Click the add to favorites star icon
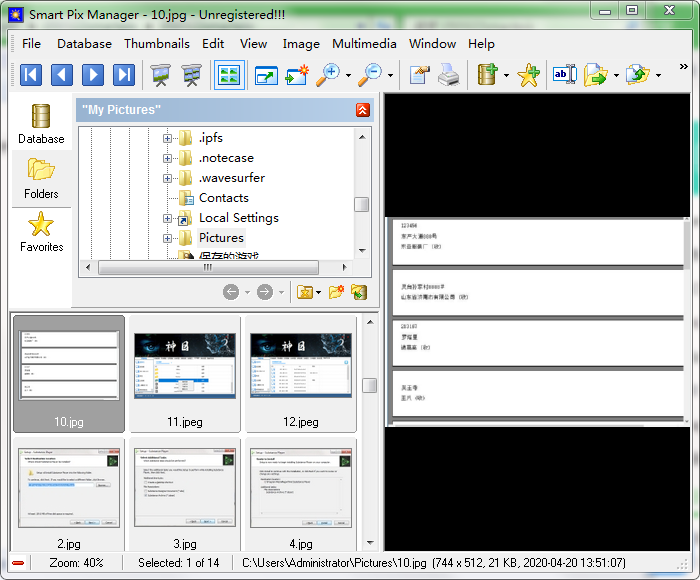 528,74
